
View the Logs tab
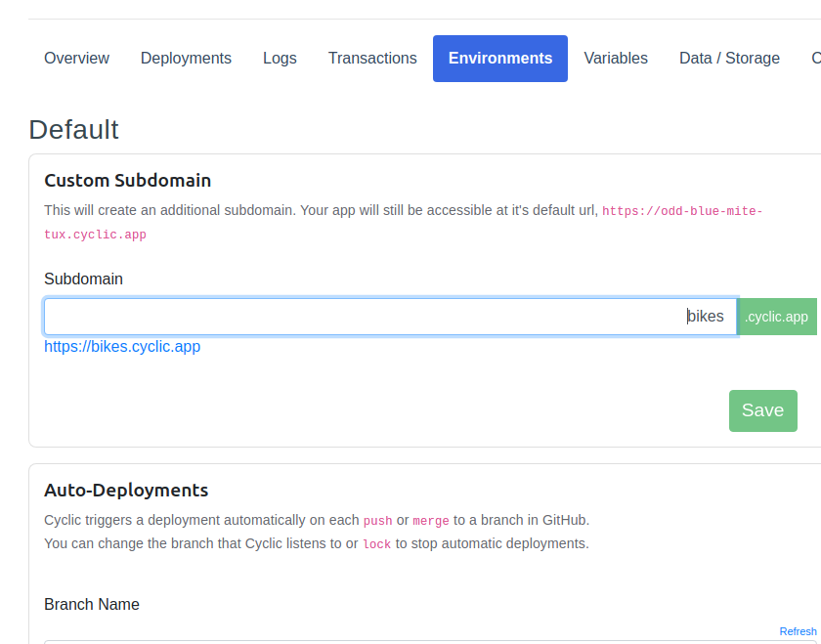[x=280, y=58]
